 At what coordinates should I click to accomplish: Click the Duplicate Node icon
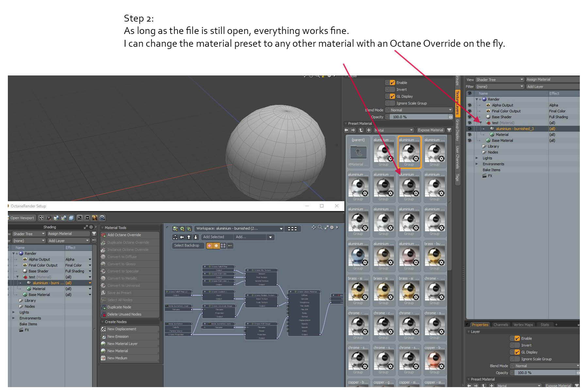(x=103, y=307)
